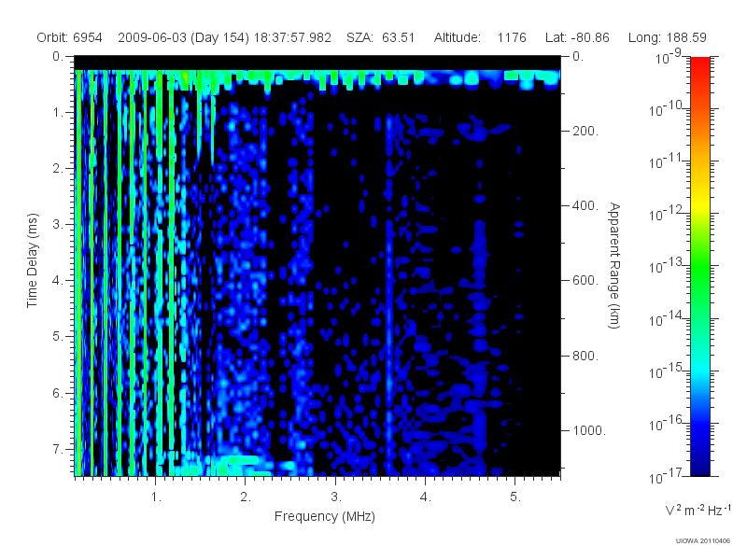
Task: Click the color bar's red top section
Action: 699,72
